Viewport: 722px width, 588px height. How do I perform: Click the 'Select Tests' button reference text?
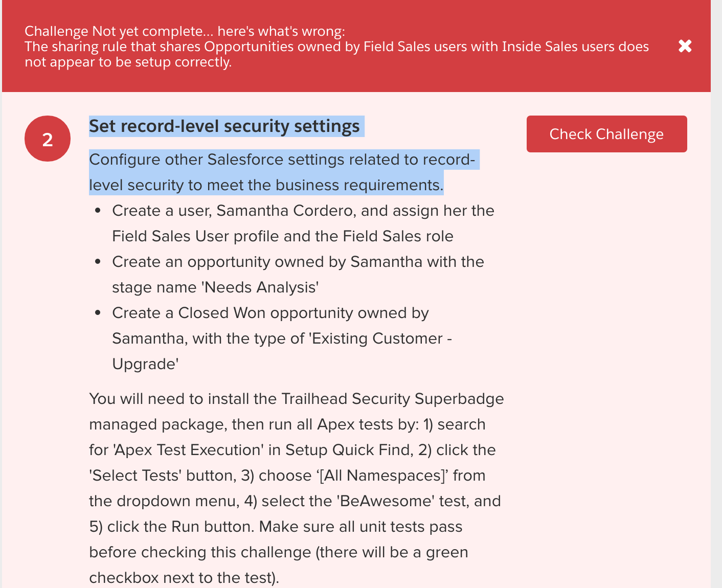(135, 476)
